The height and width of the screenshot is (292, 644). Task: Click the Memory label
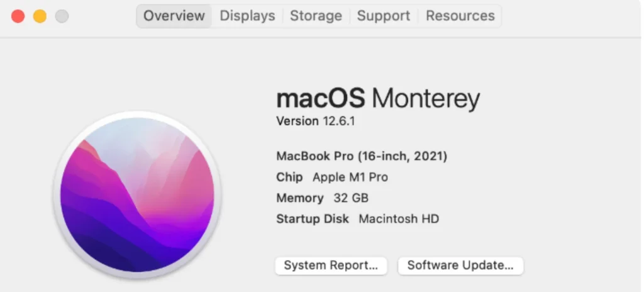300,198
